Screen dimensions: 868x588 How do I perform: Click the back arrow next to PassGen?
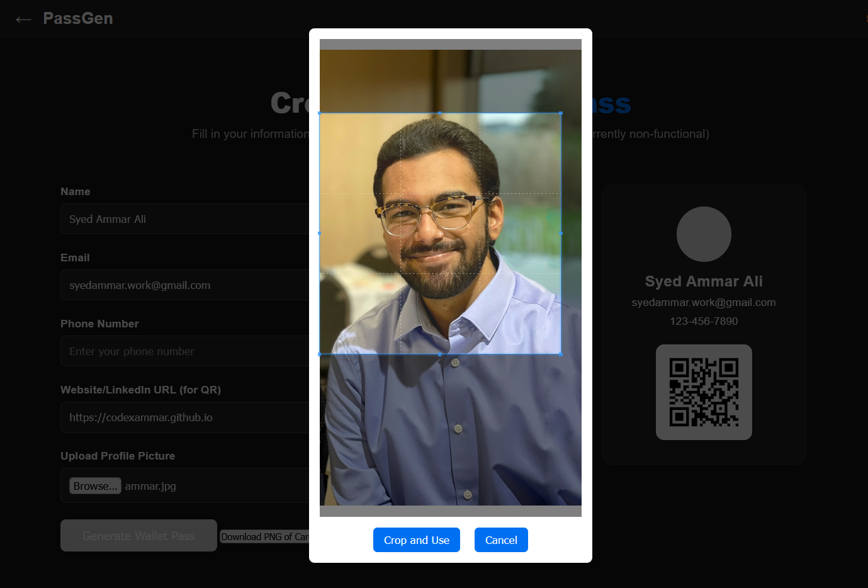click(23, 20)
